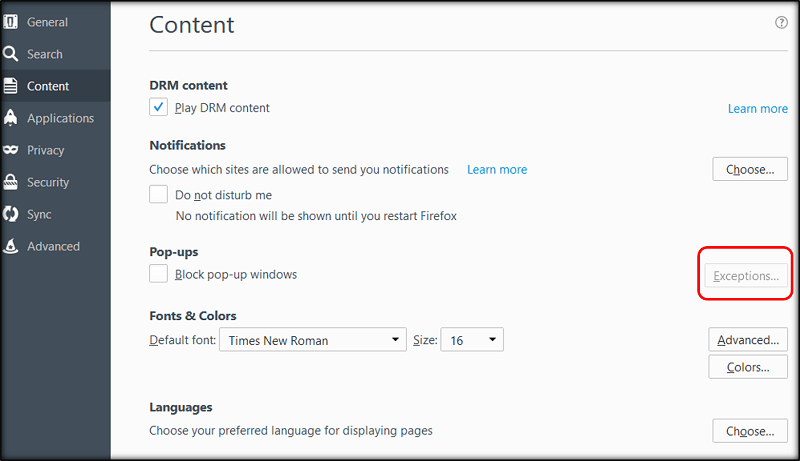Click Advanced button for Fonts & Colors
This screenshot has width=800, height=461.
click(x=748, y=340)
